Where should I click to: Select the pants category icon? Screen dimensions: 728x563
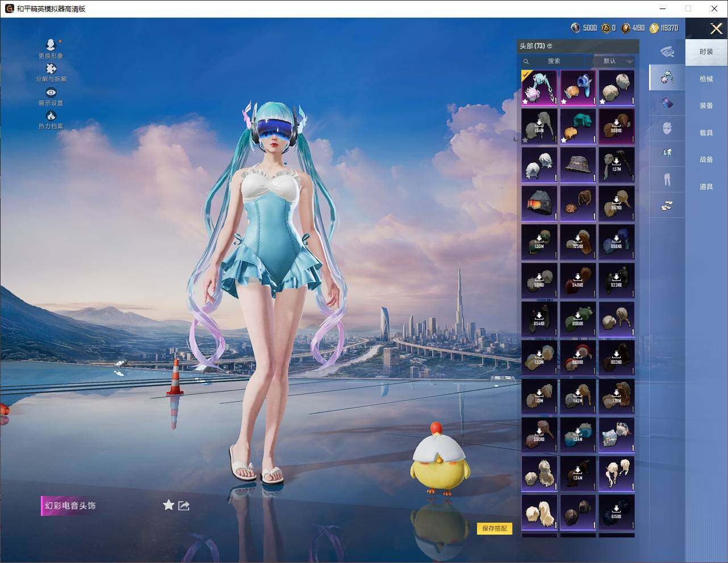[667, 179]
